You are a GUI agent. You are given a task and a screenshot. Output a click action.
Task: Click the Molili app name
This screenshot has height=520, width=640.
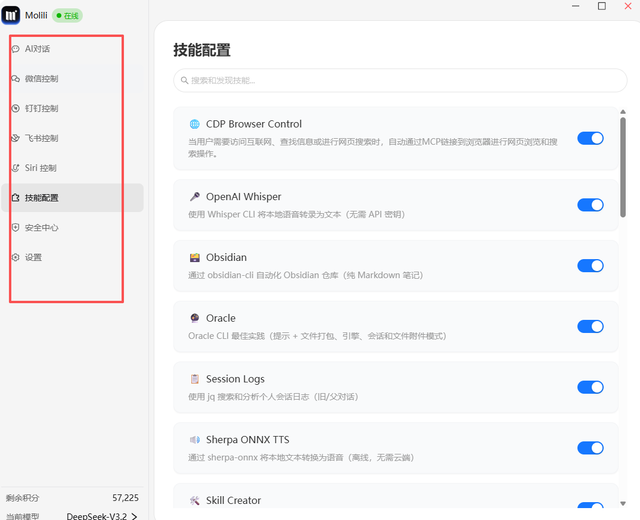click(x=36, y=16)
